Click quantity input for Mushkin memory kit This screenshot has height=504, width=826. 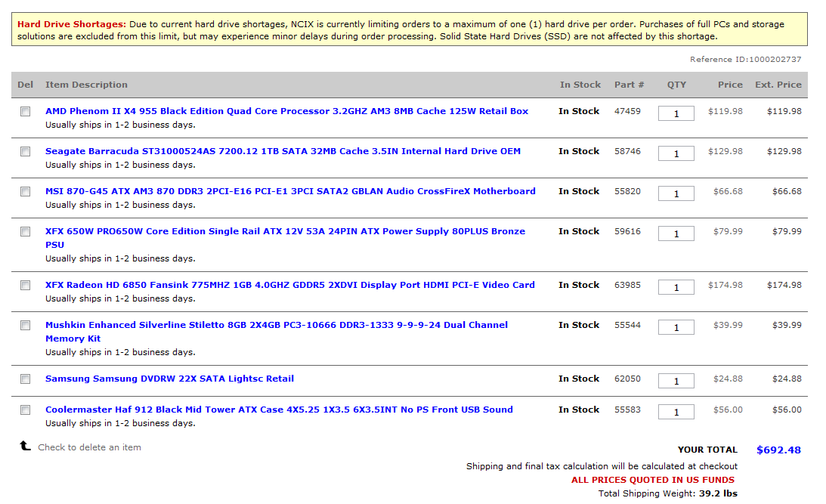(x=676, y=327)
